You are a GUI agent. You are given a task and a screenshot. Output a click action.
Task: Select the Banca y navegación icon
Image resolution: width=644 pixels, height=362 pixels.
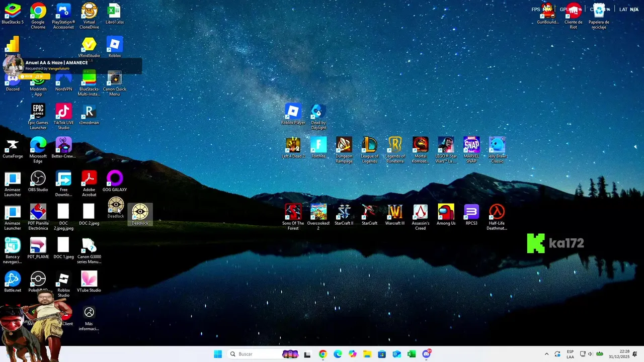pyautogui.click(x=13, y=251)
